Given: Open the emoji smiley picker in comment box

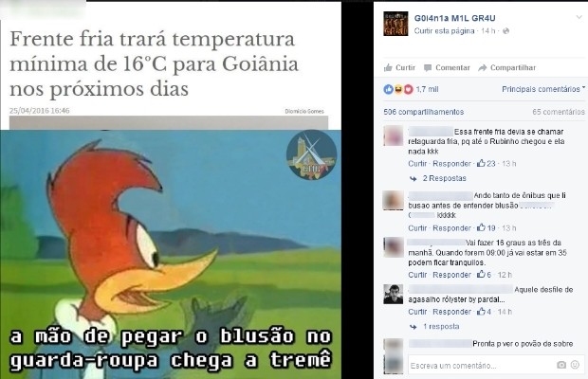Looking at the screenshot, I should (575, 365).
